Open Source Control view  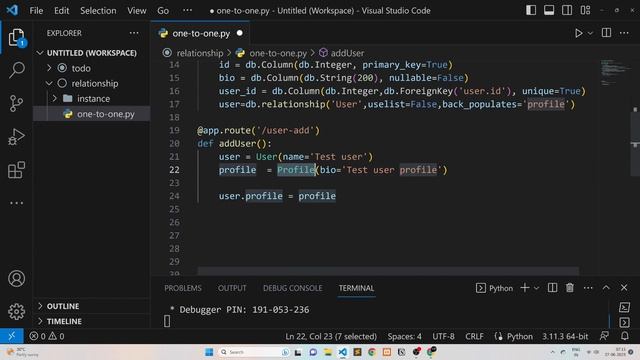click(16, 103)
